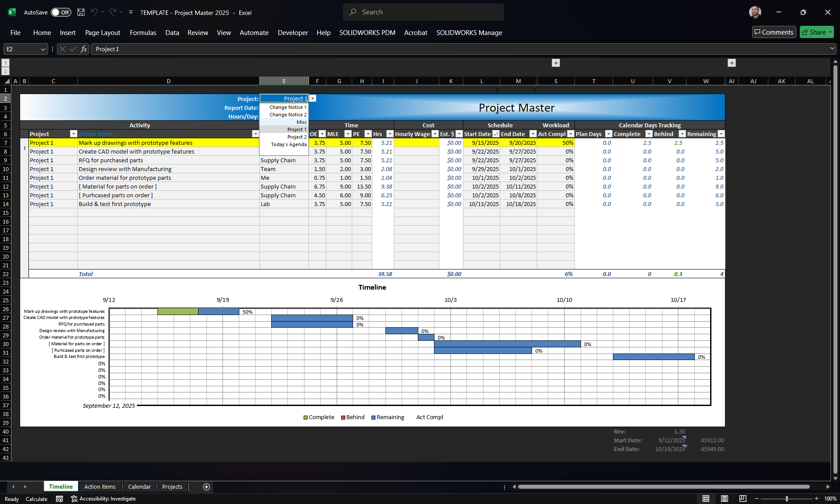Click the macro recording status bar icon
The height and width of the screenshot is (504, 840).
59,499
